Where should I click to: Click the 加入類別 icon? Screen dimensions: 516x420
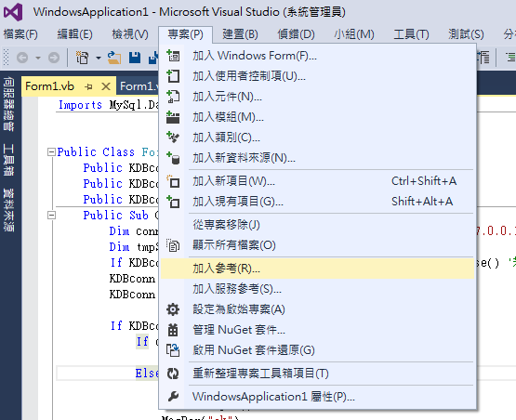coord(173,138)
